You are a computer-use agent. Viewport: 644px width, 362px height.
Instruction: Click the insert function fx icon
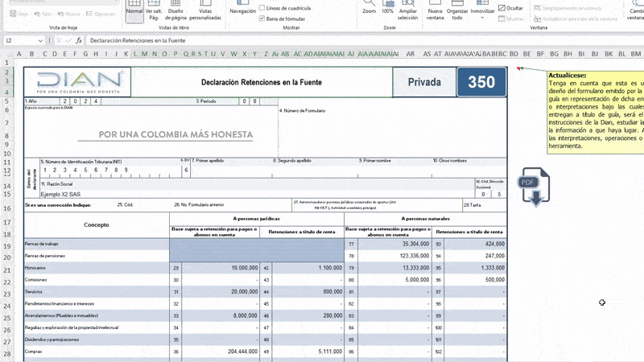tap(79, 40)
